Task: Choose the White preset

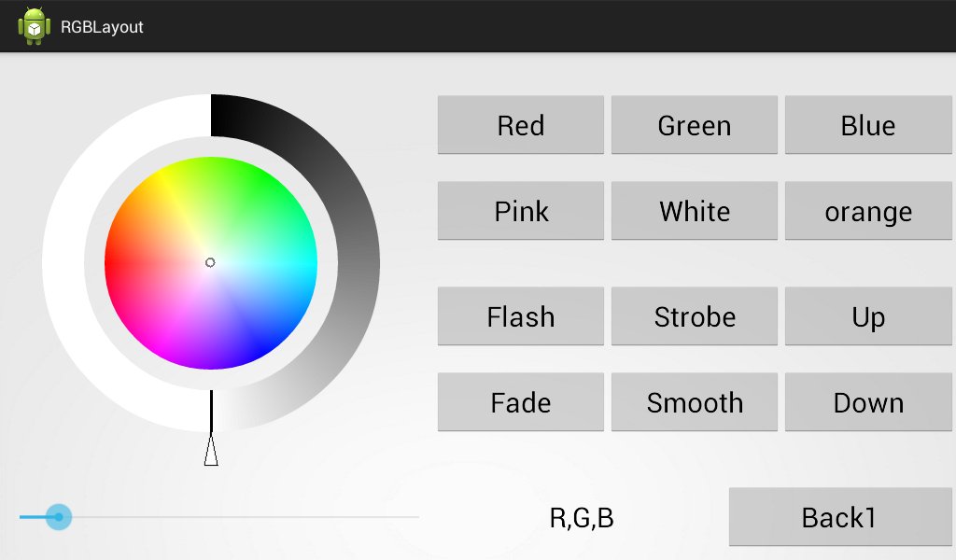Action: (x=694, y=211)
